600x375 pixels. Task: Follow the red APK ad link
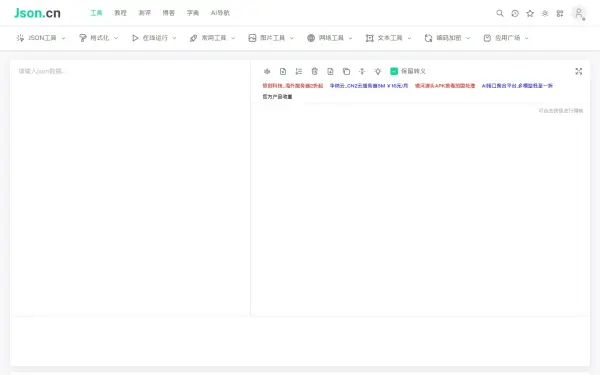pyautogui.click(x=445, y=86)
